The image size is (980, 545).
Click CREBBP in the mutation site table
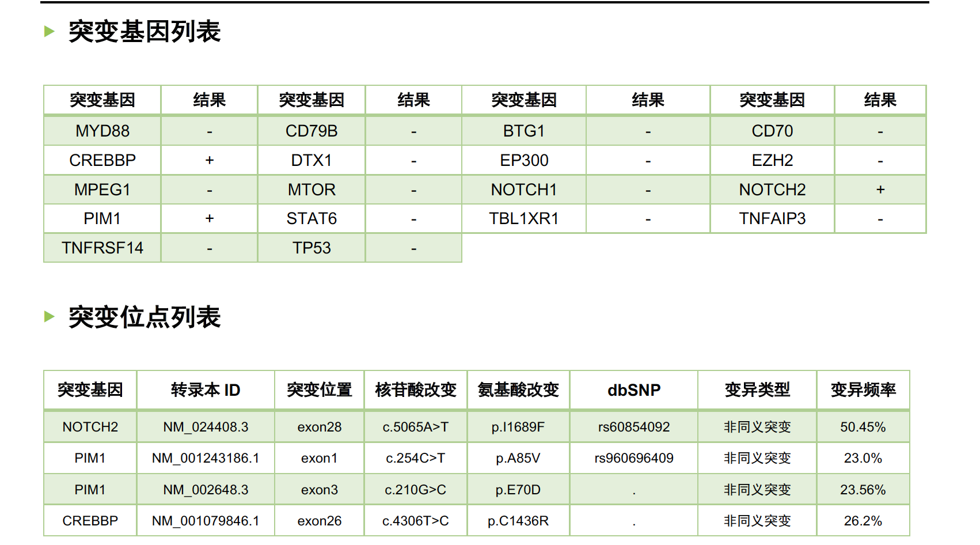(90, 521)
